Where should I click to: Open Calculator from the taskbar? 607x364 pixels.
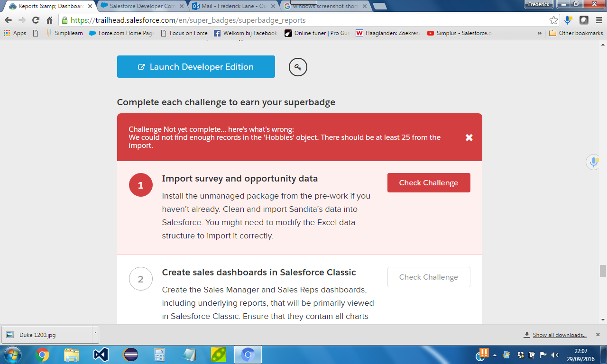coord(159,355)
